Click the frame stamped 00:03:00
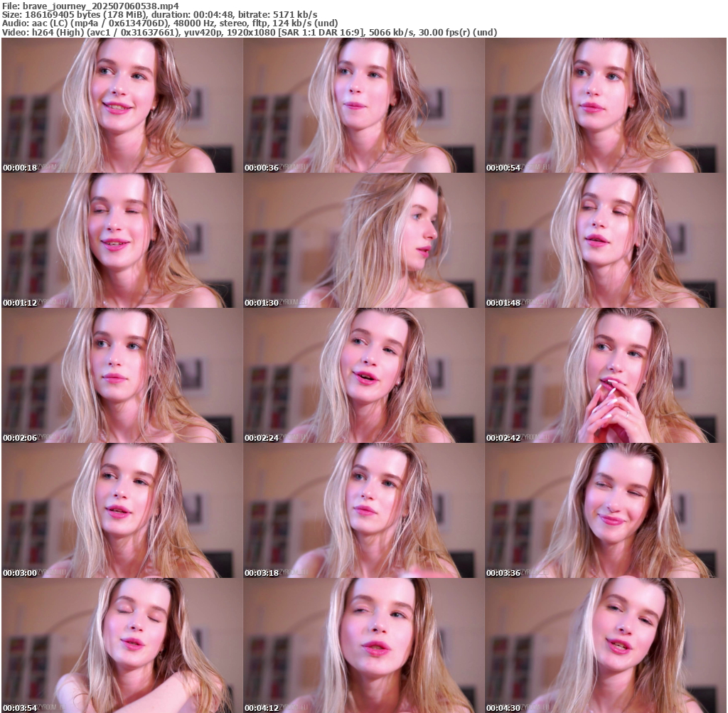This screenshot has width=728, height=713. coord(122,510)
